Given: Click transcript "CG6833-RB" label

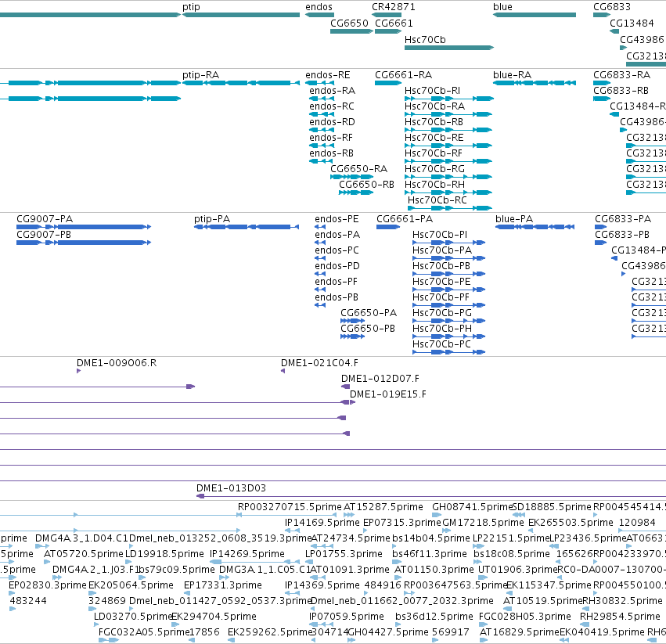Looking at the screenshot, I should (621, 91).
